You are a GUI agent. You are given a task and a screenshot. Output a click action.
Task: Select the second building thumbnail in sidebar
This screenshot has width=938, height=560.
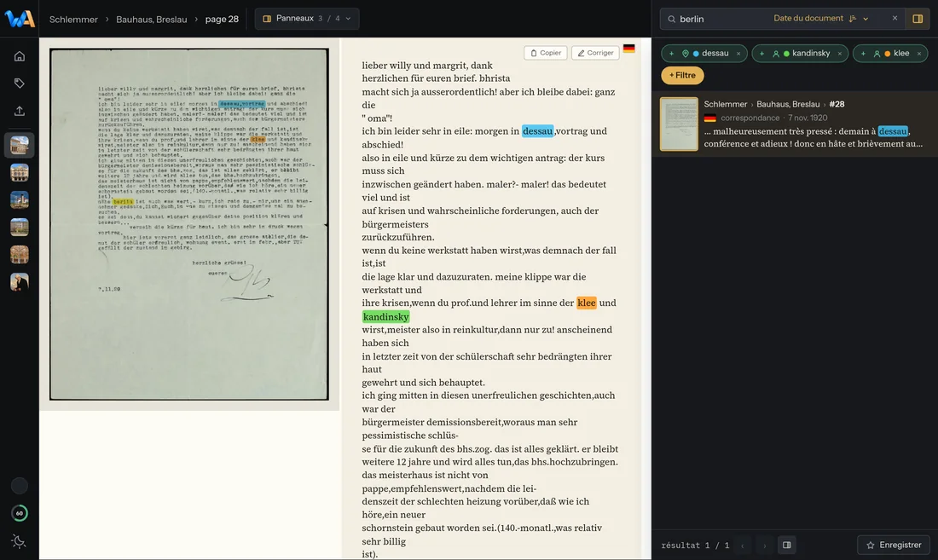(x=19, y=173)
